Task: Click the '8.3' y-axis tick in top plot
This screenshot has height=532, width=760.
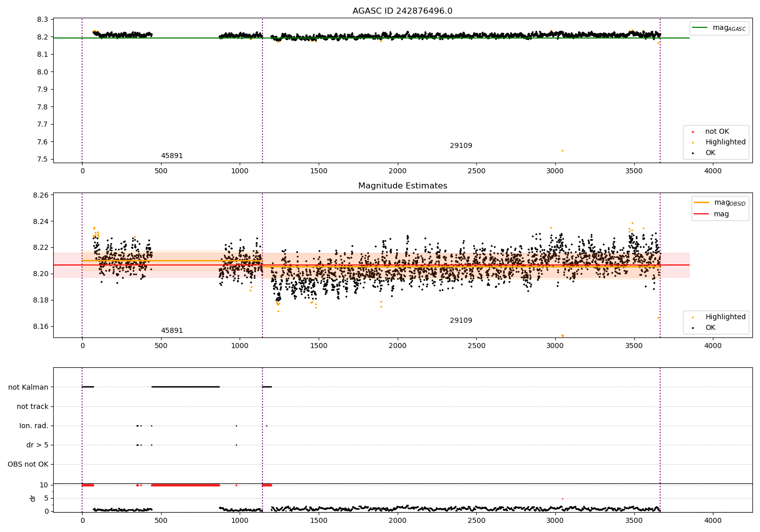Action: (x=43, y=20)
